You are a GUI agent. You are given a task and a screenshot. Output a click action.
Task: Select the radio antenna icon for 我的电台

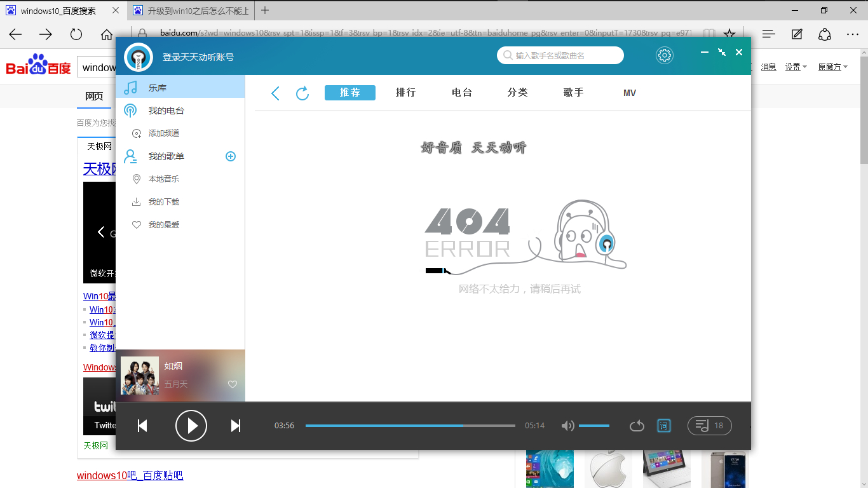tap(130, 111)
